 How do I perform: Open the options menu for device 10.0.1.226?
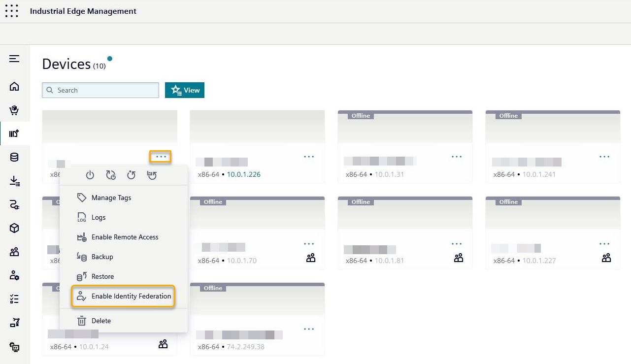309,157
